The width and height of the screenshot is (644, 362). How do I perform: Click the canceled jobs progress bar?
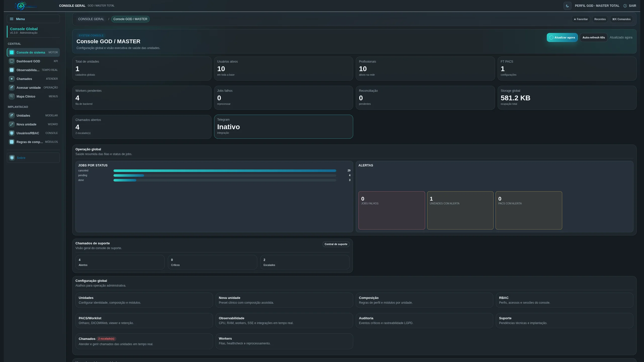(x=225, y=171)
